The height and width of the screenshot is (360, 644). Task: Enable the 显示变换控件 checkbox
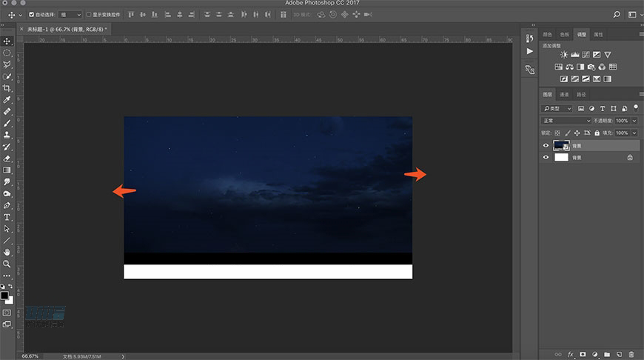[x=88, y=15]
